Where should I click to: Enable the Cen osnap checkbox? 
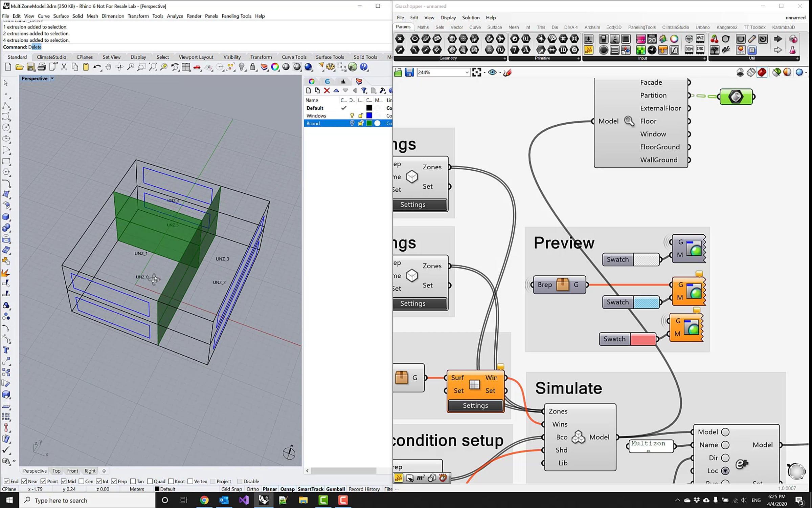tap(81, 481)
